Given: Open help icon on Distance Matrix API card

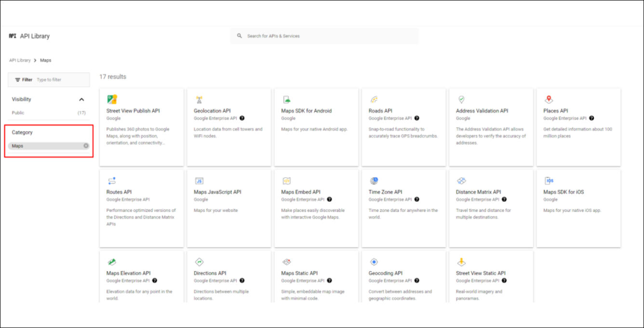Looking at the screenshot, I should [504, 199].
